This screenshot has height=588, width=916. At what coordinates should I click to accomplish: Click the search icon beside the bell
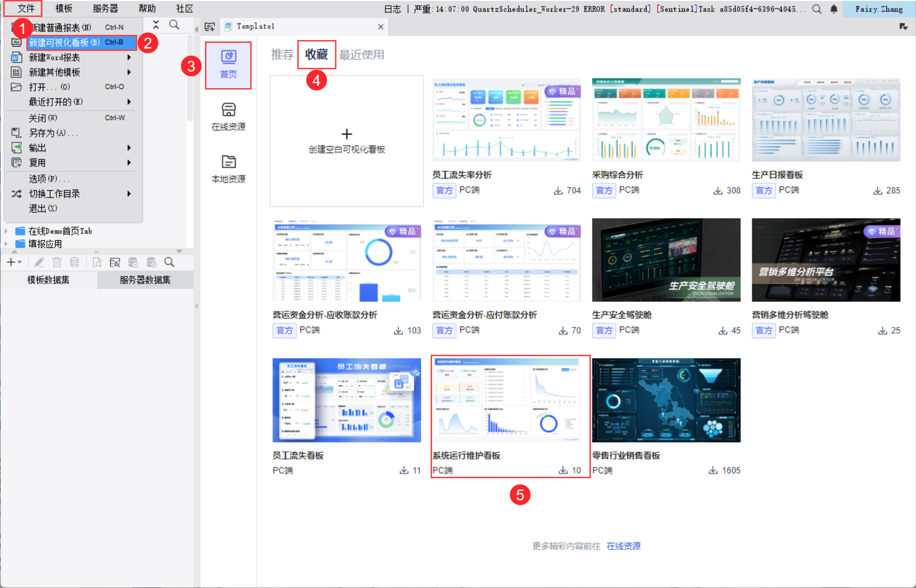(817, 9)
